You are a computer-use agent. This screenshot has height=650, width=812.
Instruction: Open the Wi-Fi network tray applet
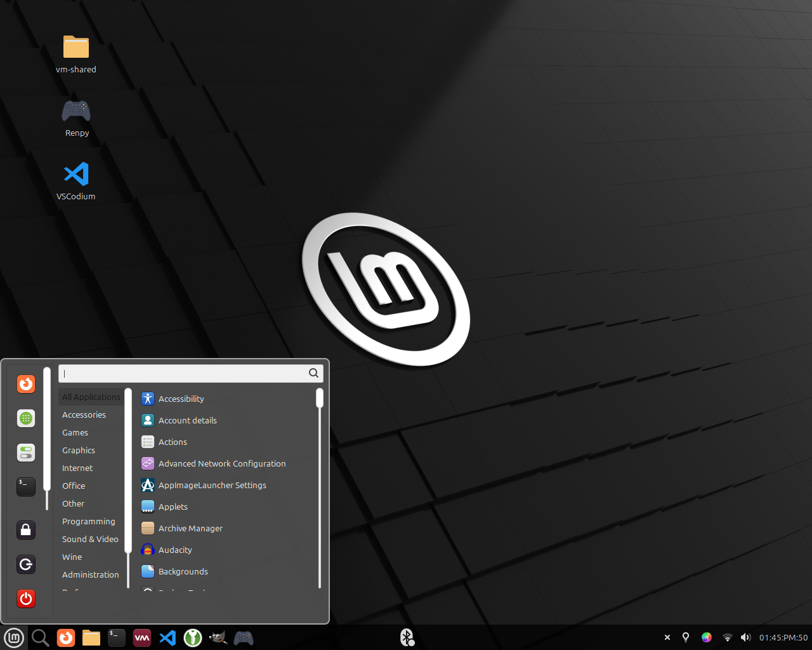pos(728,637)
